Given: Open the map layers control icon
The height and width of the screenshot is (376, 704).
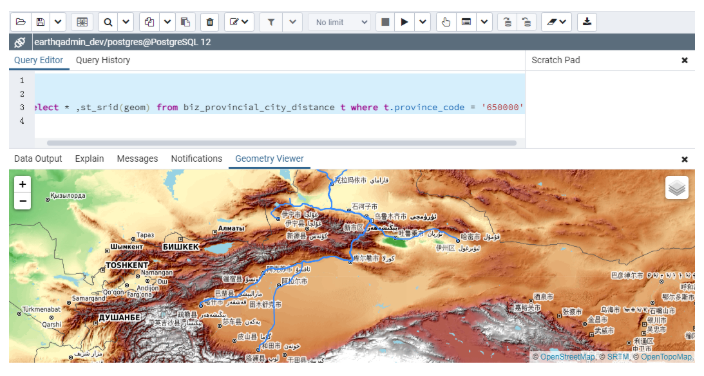Looking at the screenshot, I should [x=677, y=188].
